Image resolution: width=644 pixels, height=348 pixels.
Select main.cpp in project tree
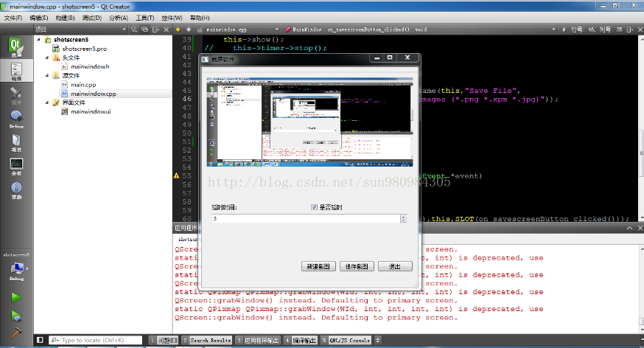click(83, 85)
